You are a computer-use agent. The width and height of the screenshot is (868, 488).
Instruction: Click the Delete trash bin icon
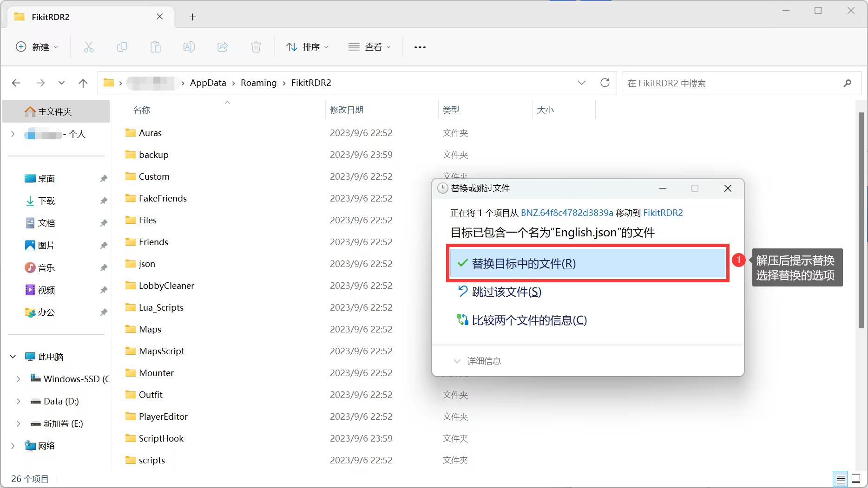[x=256, y=47]
